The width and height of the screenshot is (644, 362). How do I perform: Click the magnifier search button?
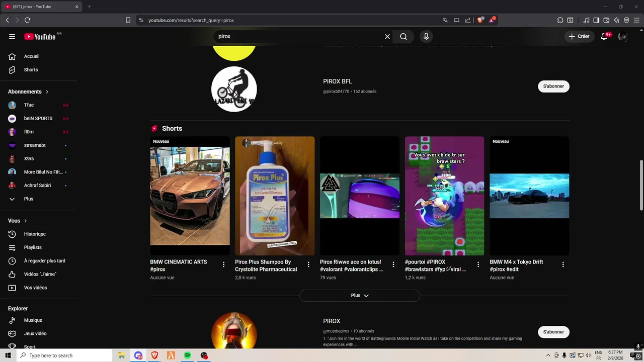(x=404, y=36)
